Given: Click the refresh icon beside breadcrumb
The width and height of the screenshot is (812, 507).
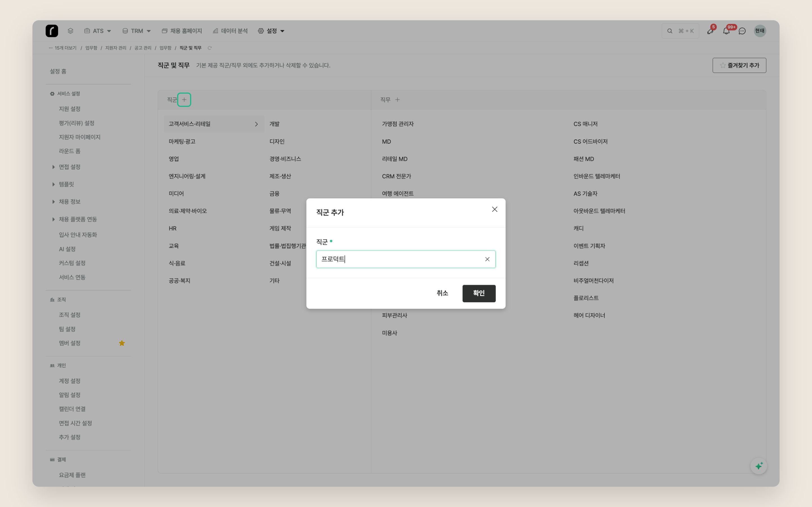Looking at the screenshot, I should click(210, 48).
